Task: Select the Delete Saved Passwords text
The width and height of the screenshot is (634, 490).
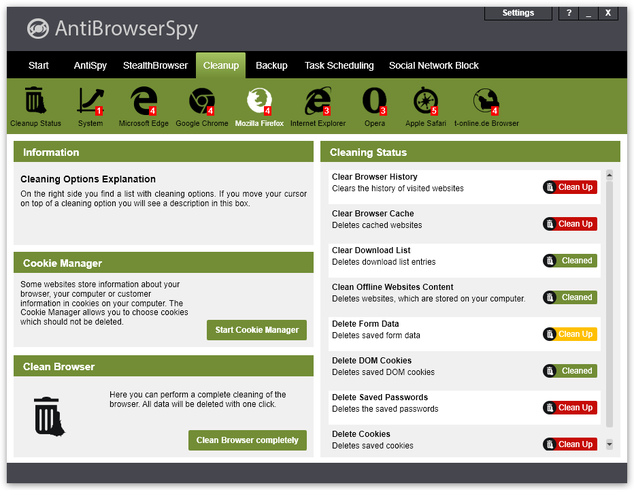Action: tap(380, 397)
